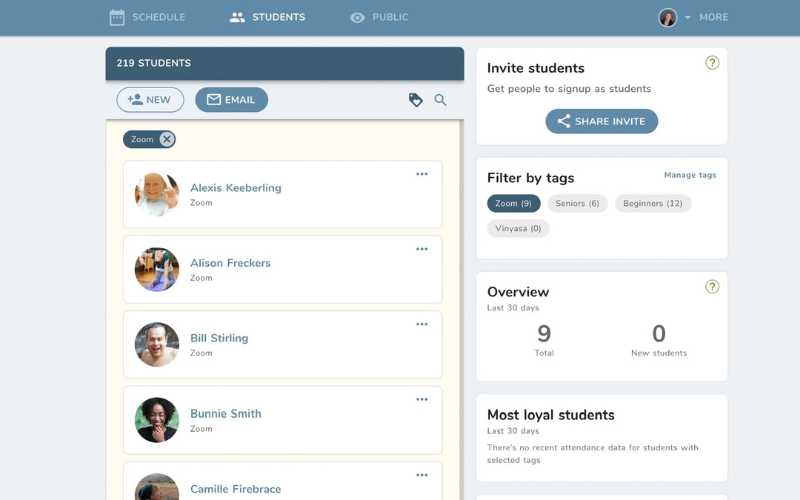The width and height of the screenshot is (800, 500).
Task: Click the user profile avatar in header
Action: coord(668,17)
